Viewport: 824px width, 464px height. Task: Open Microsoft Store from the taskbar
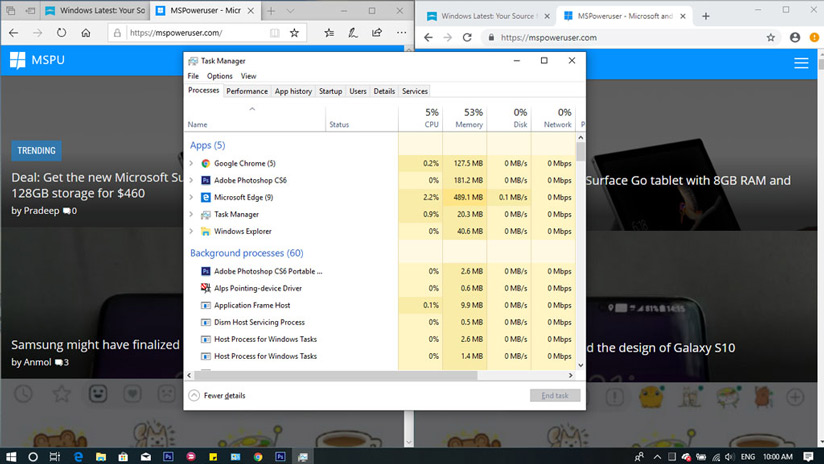(122, 457)
